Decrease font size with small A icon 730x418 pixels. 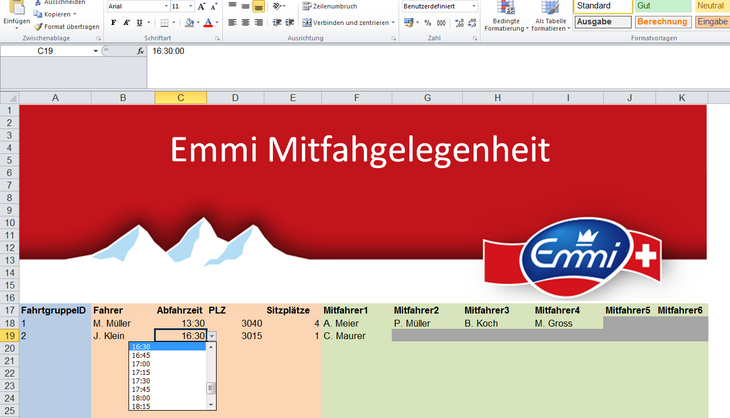tap(214, 7)
